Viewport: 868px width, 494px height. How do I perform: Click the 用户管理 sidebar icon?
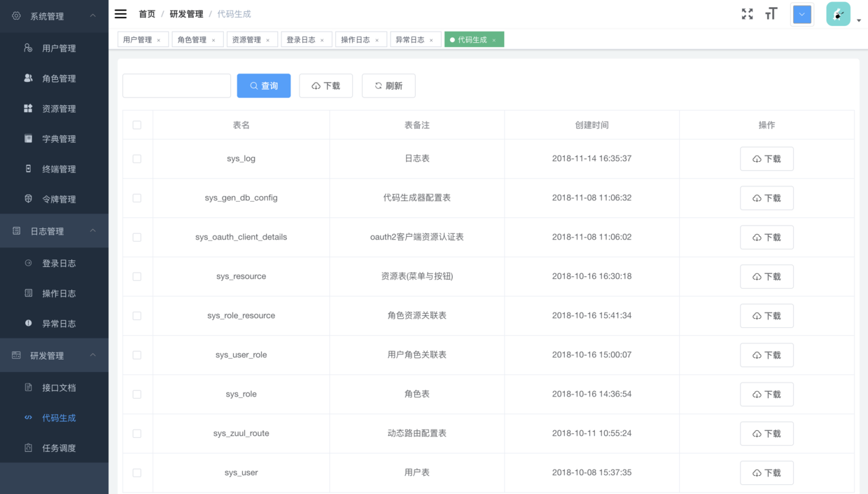(28, 48)
